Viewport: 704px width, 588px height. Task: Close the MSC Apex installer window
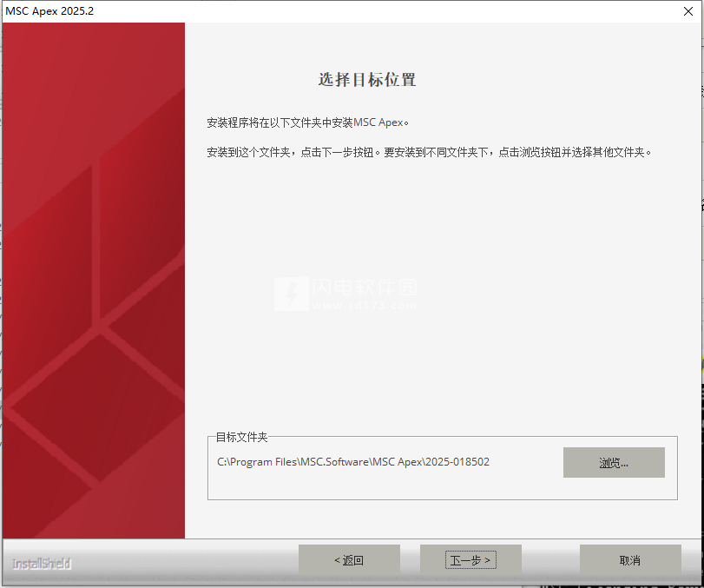tap(688, 10)
